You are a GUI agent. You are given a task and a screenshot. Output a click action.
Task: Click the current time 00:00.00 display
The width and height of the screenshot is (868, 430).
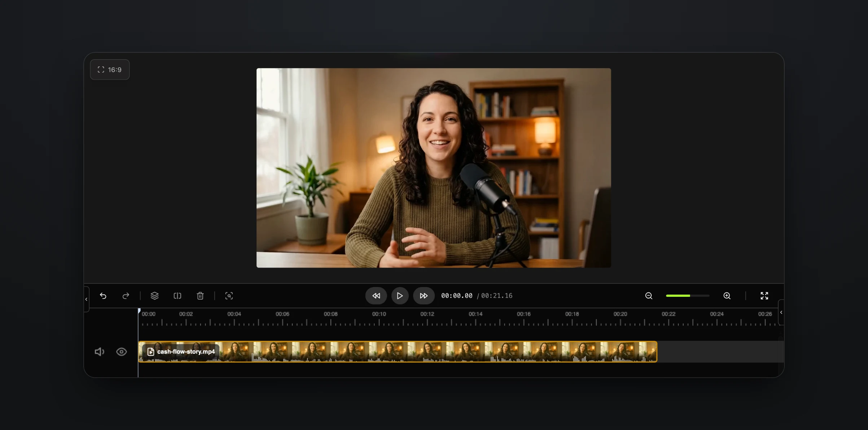tap(457, 296)
